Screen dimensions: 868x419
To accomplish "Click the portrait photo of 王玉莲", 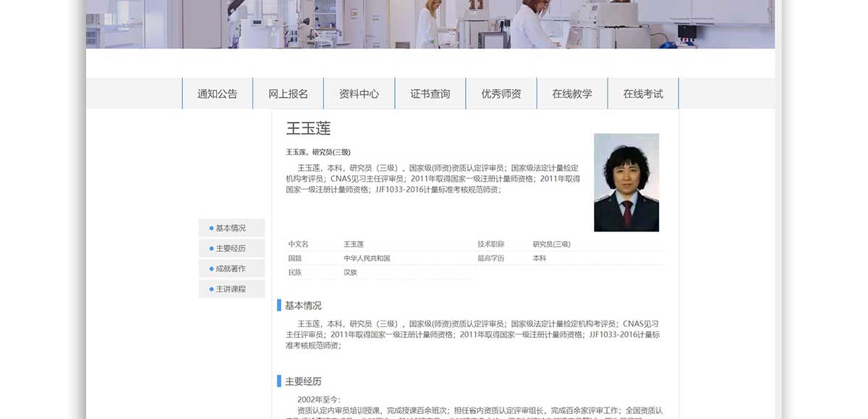I will tap(626, 182).
